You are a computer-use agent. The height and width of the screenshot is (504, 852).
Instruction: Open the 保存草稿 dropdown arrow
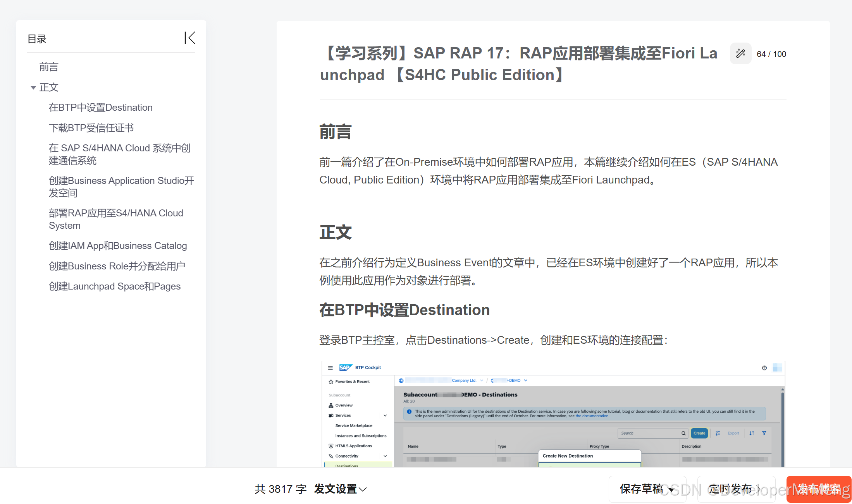pyautogui.click(x=671, y=490)
